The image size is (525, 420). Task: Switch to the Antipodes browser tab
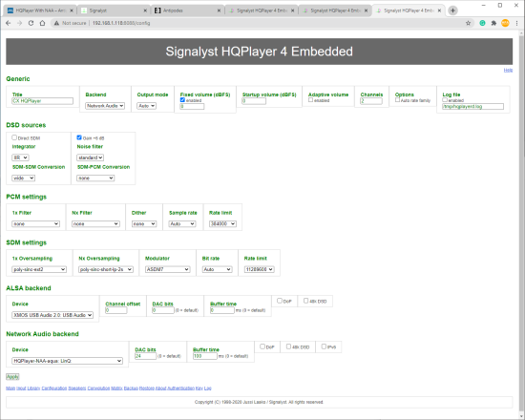tap(187, 10)
